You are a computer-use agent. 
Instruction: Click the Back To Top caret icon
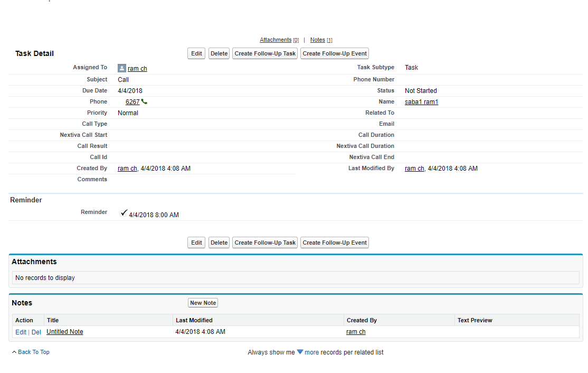[x=14, y=352]
